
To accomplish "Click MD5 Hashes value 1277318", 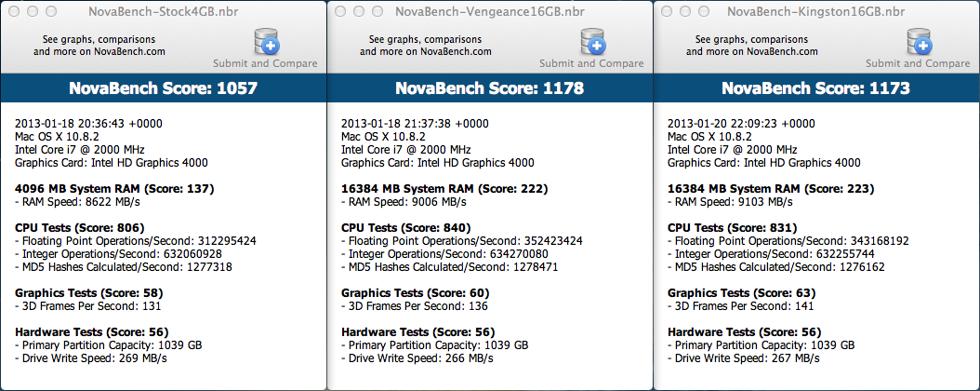I will click(x=209, y=267).
